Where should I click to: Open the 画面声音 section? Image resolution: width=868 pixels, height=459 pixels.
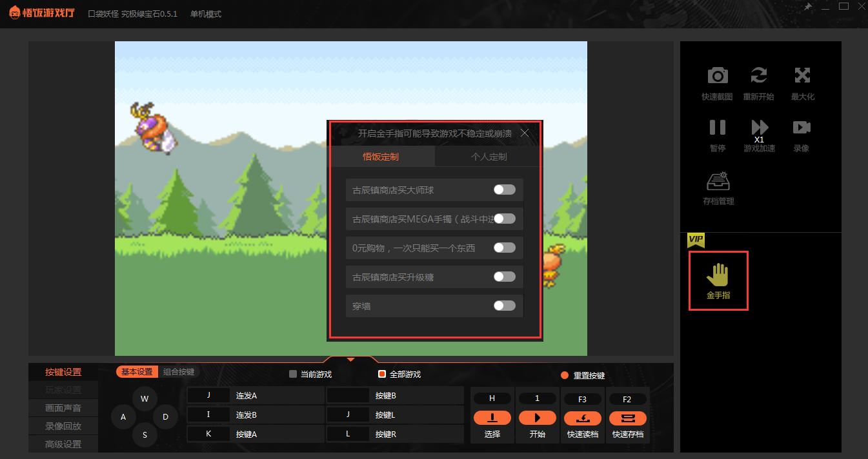pyautogui.click(x=63, y=408)
